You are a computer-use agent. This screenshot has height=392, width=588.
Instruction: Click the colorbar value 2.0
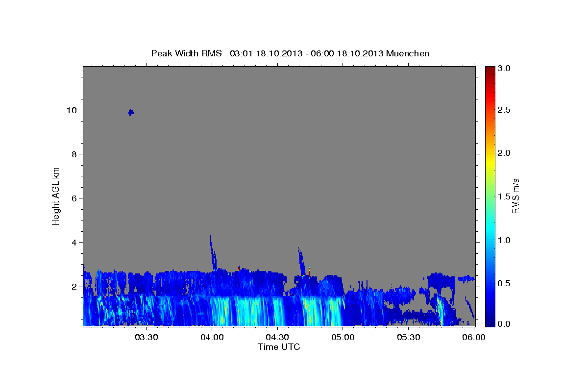pyautogui.click(x=505, y=153)
